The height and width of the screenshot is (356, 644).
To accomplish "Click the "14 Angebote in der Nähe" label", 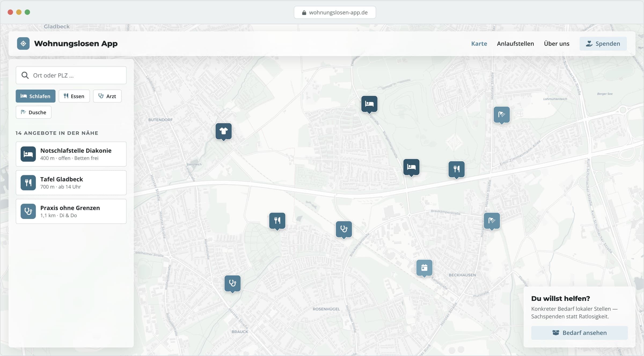I will [57, 133].
